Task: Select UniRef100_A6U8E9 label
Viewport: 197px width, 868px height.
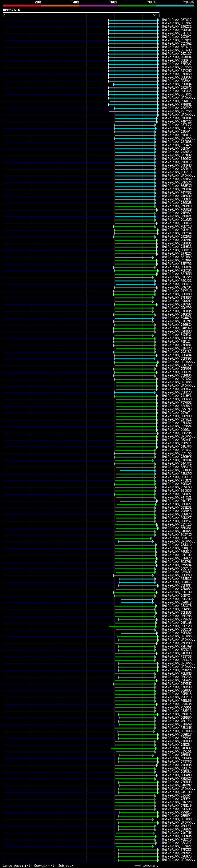Action: 177,210
